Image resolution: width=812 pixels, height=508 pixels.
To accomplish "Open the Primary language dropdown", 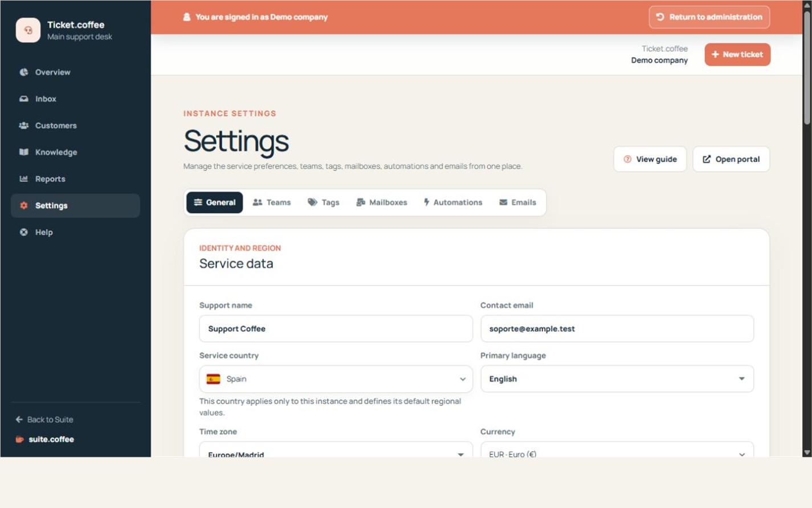I will 617,379.
